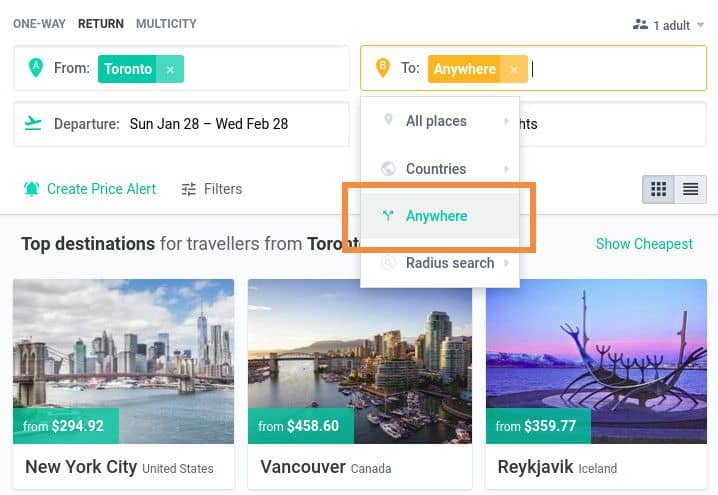The height and width of the screenshot is (495, 718).
Task: Switch to grid view layout
Action: (658, 189)
